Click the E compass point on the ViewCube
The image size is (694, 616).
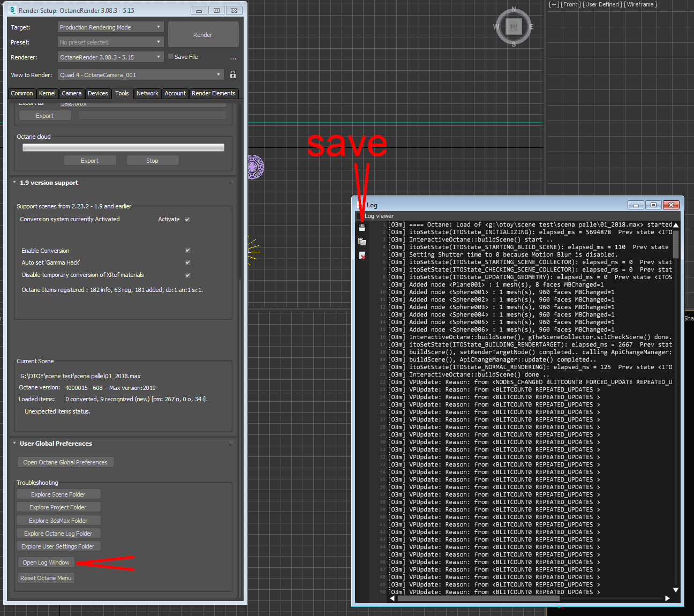pyautogui.click(x=531, y=26)
